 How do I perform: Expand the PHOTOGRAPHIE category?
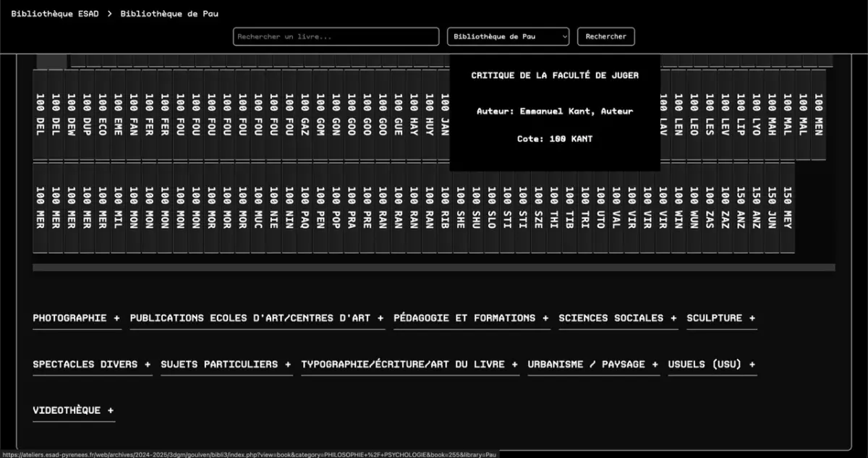click(x=76, y=318)
